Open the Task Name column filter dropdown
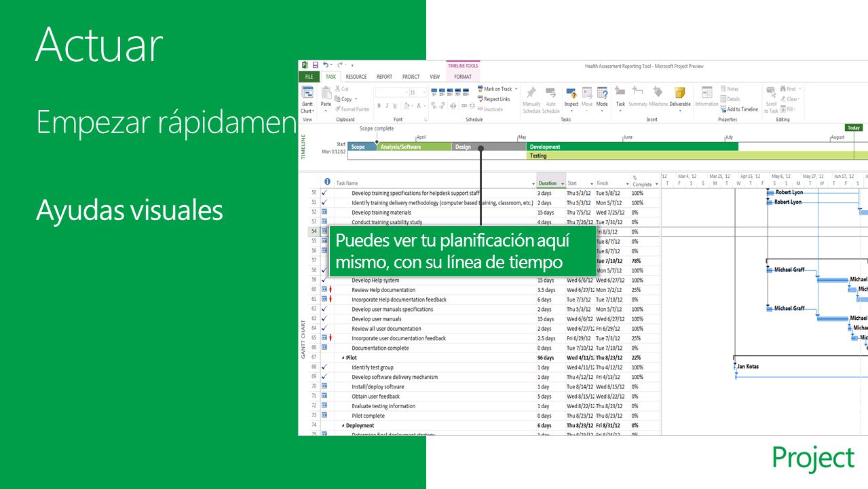868x489 pixels. 533,183
